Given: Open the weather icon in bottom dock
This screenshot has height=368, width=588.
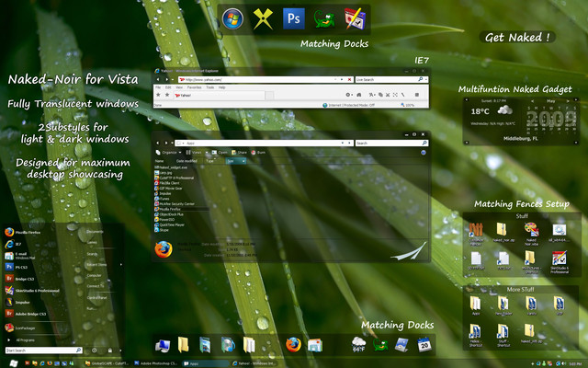Looking at the screenshot, I should pos(359,345).
